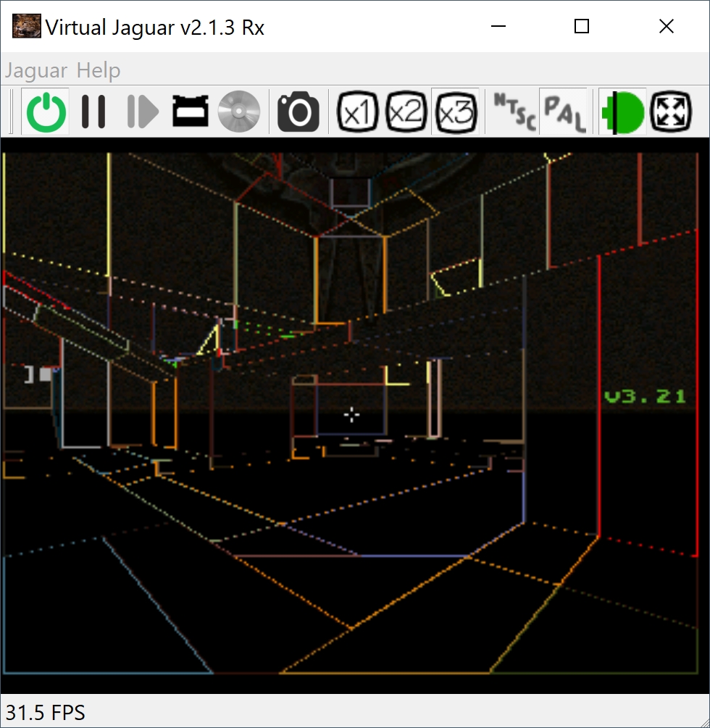Toggle the green power button

(46, 112)
